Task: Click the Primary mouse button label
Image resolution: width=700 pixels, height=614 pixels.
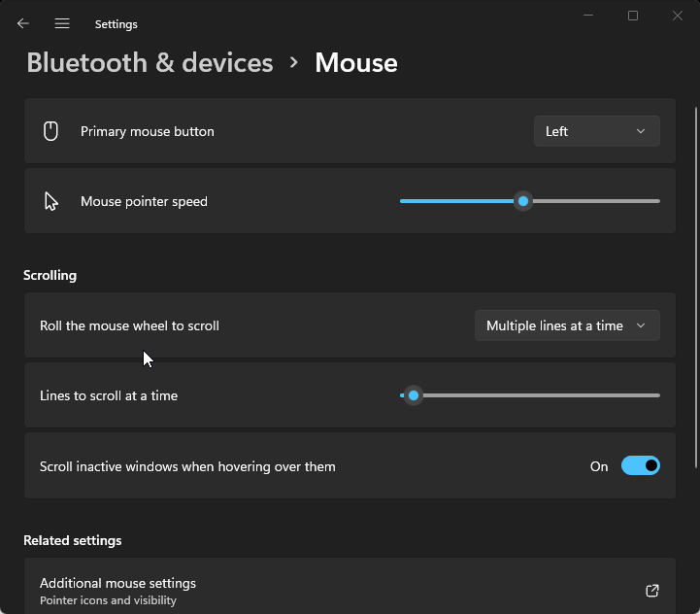Action: pyautogui.click(x=148, y=131)
